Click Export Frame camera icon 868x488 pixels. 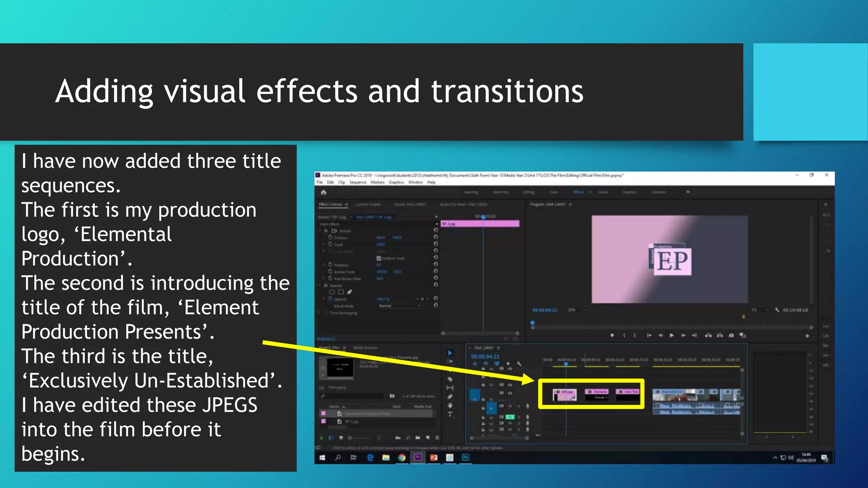click(x=731, y=335)
